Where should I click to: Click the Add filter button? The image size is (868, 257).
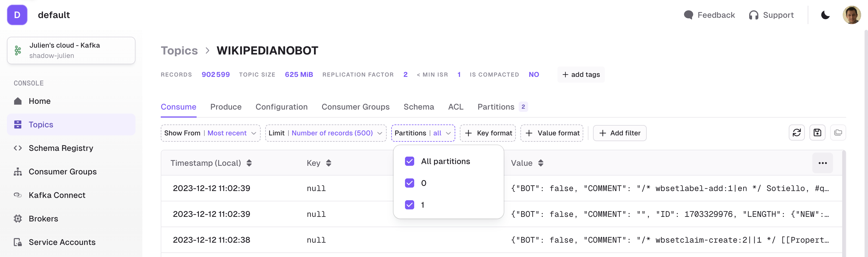coord(619,133)
